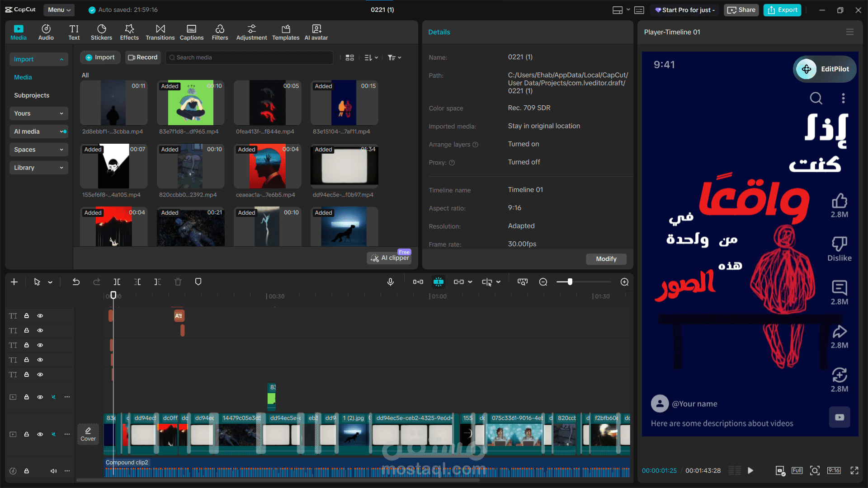The image size is (868, 488).
Task: Select the Subprojects item in sidebar
Action: coord(32,95)
